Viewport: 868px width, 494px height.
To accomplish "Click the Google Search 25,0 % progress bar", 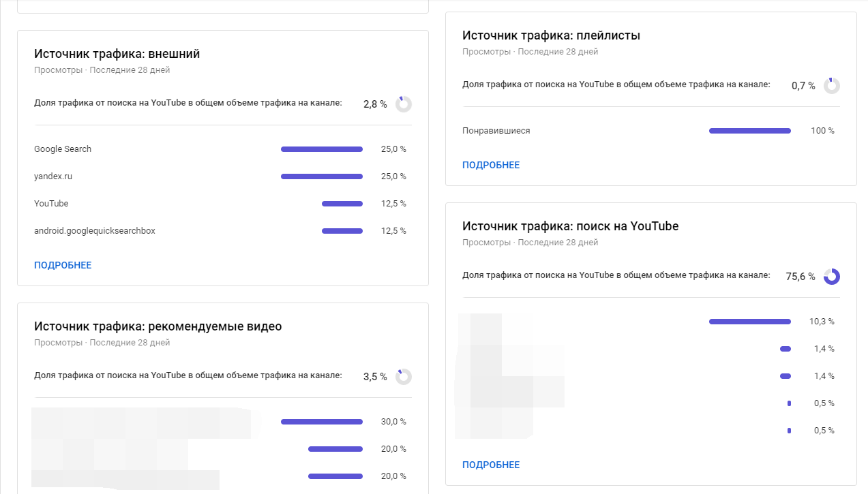I will coord(322,149).
